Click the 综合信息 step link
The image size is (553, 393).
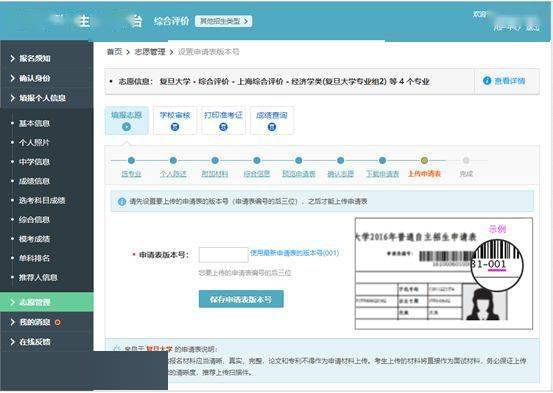[257, 174]
